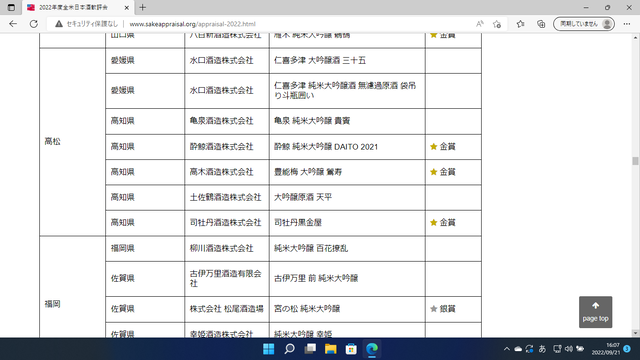Click 銀賞 award in 宮の松 row
640x360 pixels.
[443, 309]
